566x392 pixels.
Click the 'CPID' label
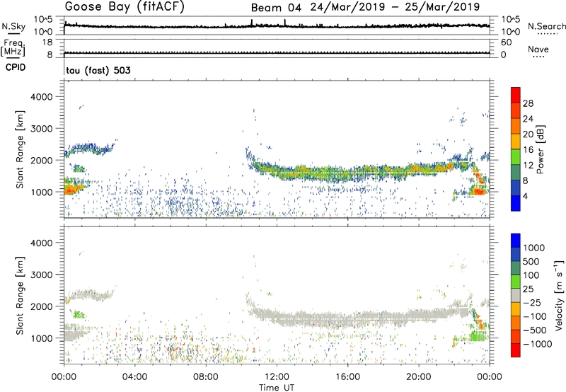(x=16, y=67)
